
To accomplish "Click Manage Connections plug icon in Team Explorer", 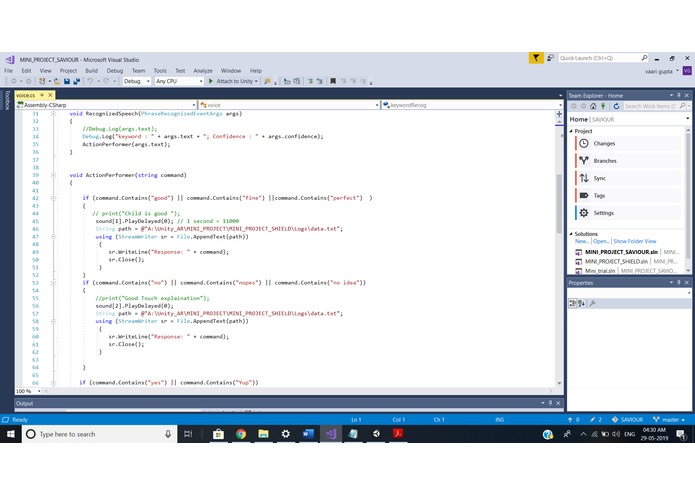I will [603, 106].
